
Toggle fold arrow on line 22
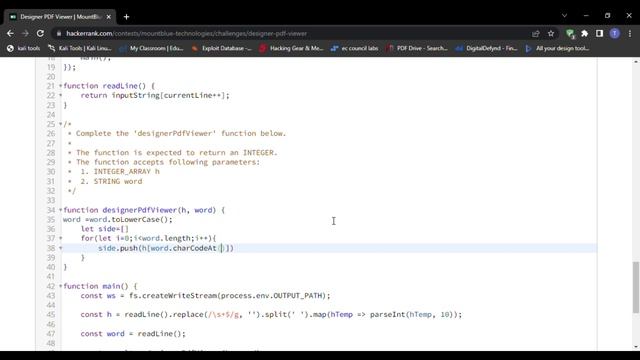tap(60, 95)
